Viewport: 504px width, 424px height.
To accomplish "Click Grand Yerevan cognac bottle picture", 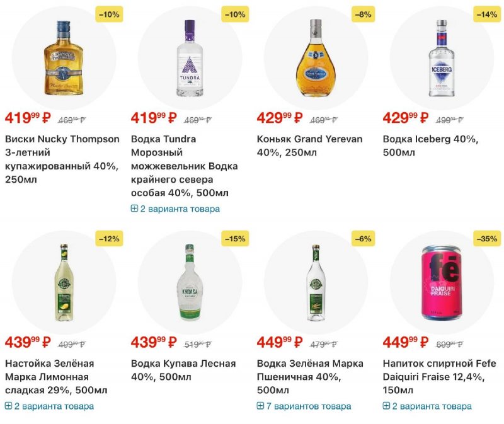I will click(x=316, y=58).
